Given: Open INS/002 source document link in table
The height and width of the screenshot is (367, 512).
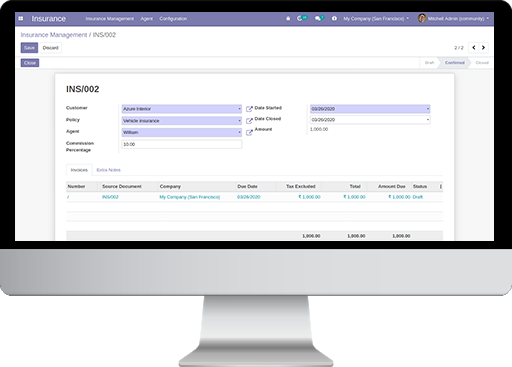Looking at the screenshot, I should 110,197.
